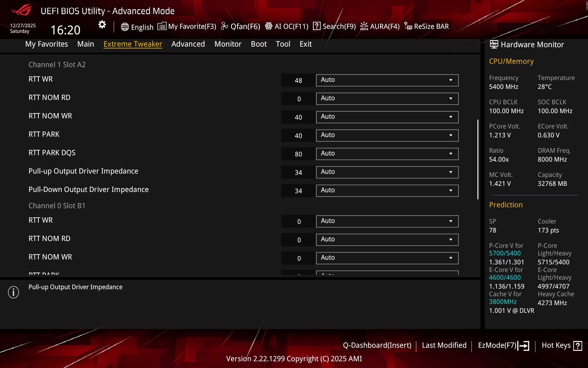Open My Favorite list icon

click(162, 26)
